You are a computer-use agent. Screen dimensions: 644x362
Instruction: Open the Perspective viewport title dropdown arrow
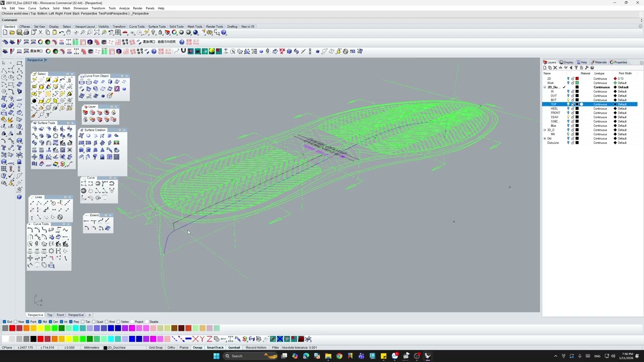click(x=46, y=60)
